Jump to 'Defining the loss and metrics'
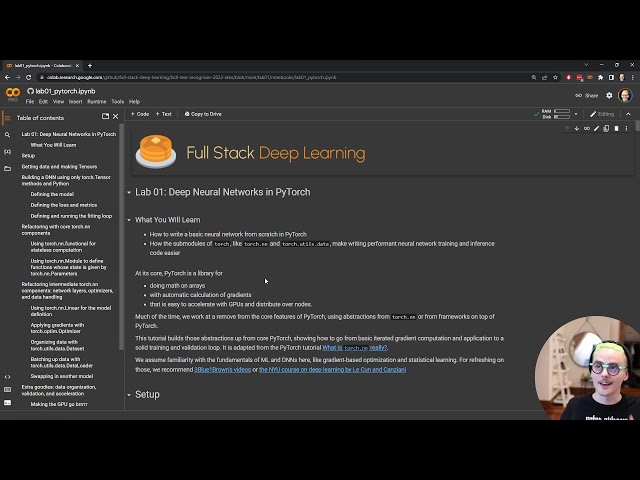Screen dimensions: 640x480 pos(64,205)
